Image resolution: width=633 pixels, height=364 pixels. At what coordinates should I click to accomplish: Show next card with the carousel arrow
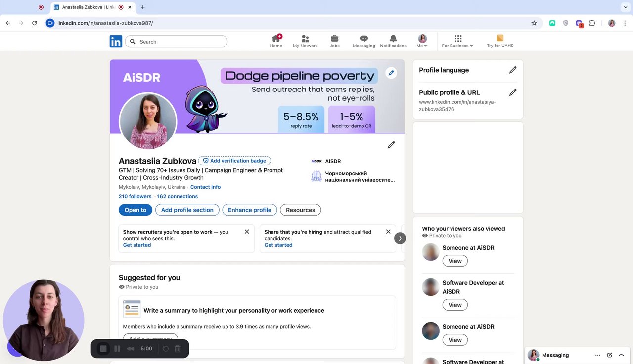400,238
